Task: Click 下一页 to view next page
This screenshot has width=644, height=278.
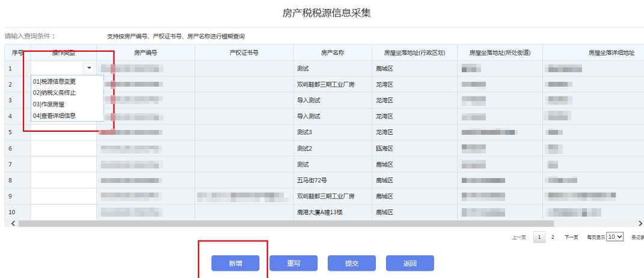Action: pos(571,238)
